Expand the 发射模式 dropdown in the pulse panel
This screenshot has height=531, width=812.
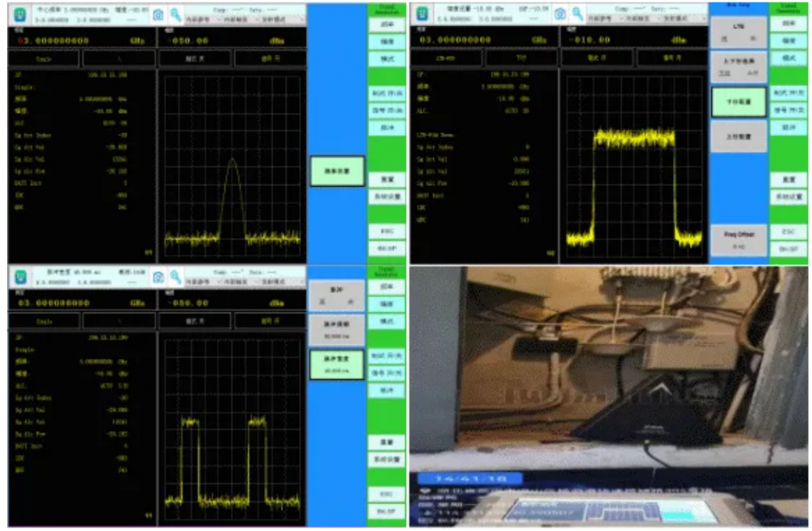click(284, 283)
